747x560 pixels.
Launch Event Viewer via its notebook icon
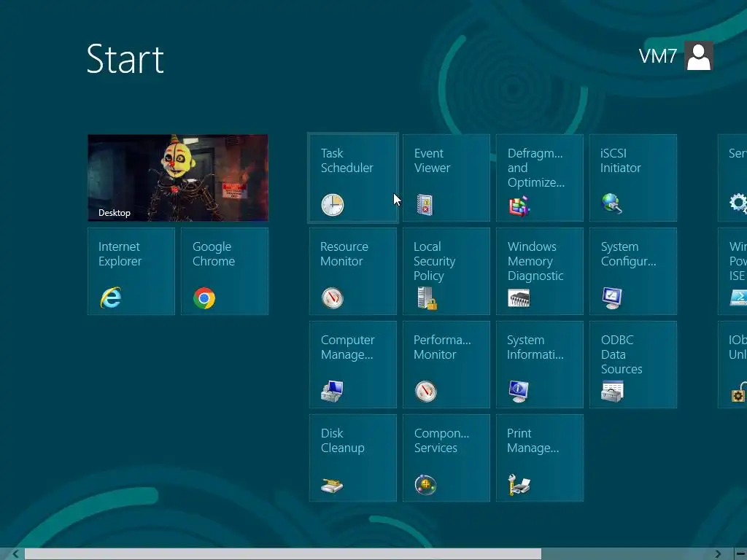[x=425, y=205]
